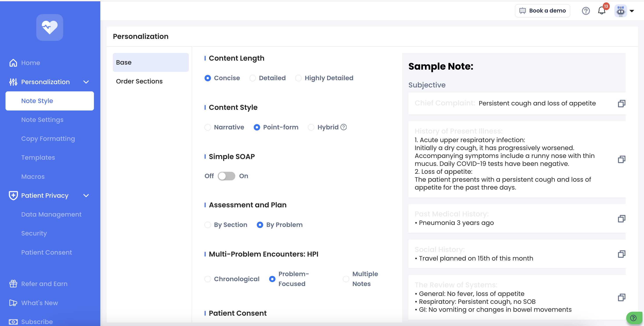Click the Hybrid info tooltip icon
The image size is (644, 326).
tap(344, 127)
